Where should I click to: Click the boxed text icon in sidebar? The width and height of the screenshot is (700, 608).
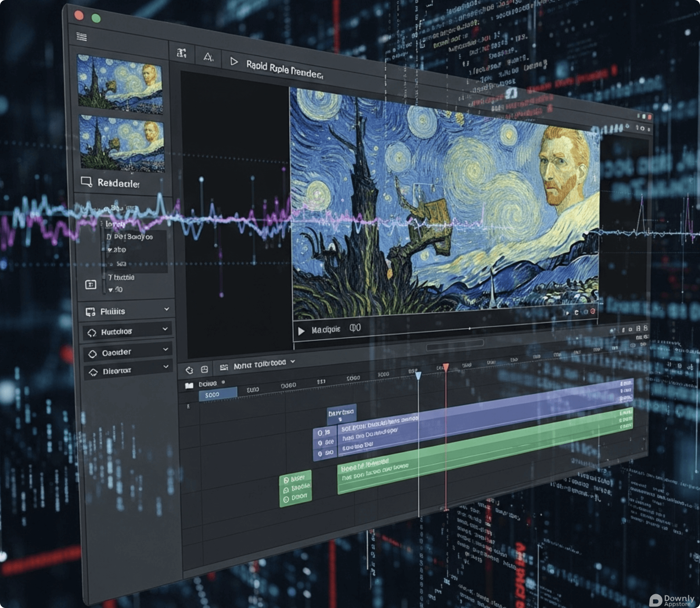point(91,285)
